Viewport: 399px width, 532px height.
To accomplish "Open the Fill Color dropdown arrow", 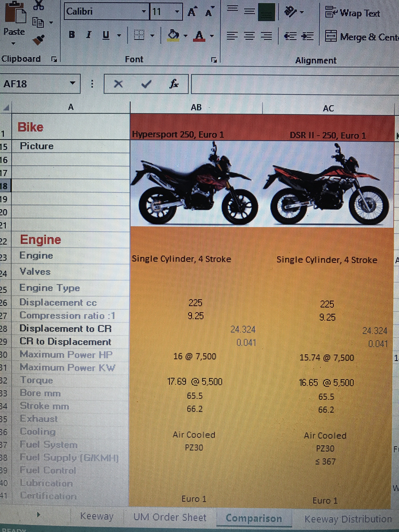I will tap(185, 36).
